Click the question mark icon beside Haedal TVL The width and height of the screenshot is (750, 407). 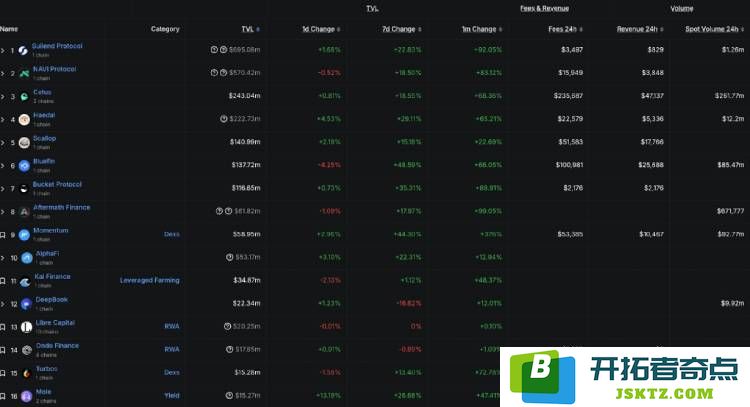coord(223,119)
